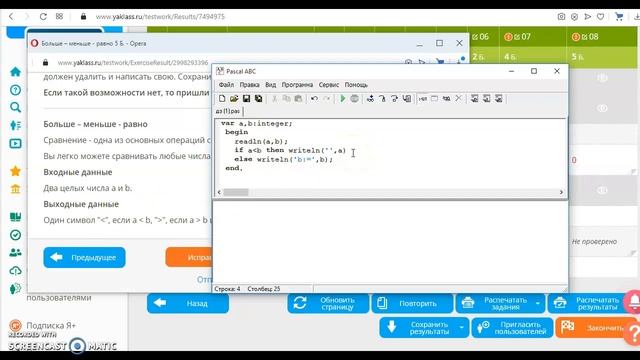Click the right arrow of the editor scrollbar
Screen dimensions: 640x360
point(561,192)
